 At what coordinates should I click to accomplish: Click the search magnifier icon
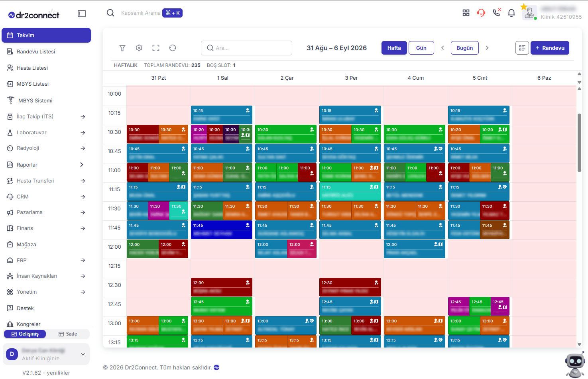(110, 13)
